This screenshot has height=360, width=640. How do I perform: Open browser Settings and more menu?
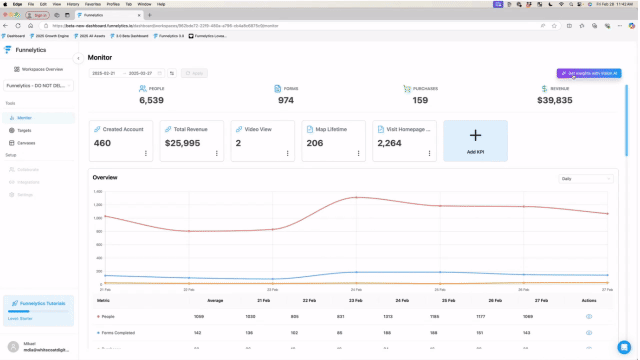pyautogui.click(x=620, y=26)
